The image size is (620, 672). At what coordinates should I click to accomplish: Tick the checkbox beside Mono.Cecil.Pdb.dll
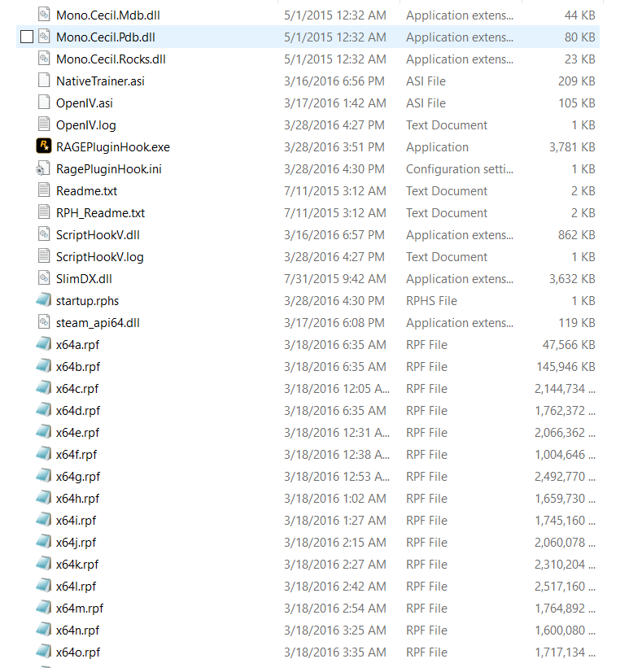(27, 37)
